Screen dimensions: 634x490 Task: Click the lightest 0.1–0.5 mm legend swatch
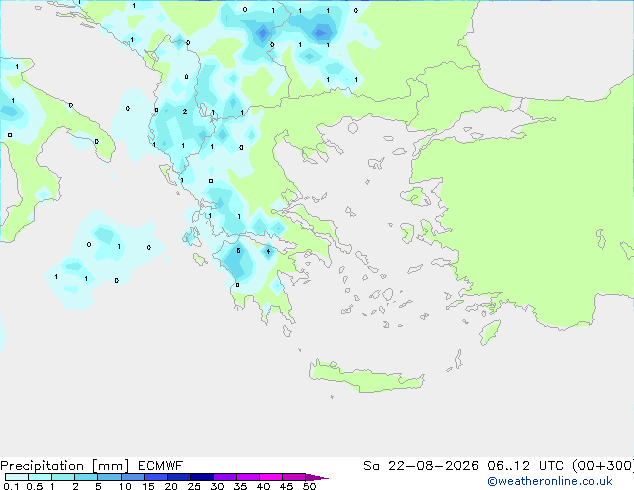coord(17,477)
